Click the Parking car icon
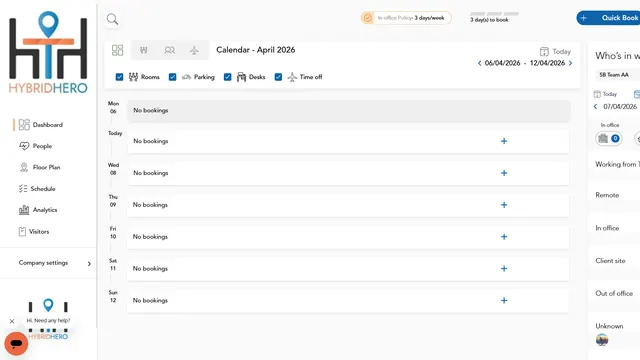The width and height of the screenshot is (640, 360). click(187, 77)
